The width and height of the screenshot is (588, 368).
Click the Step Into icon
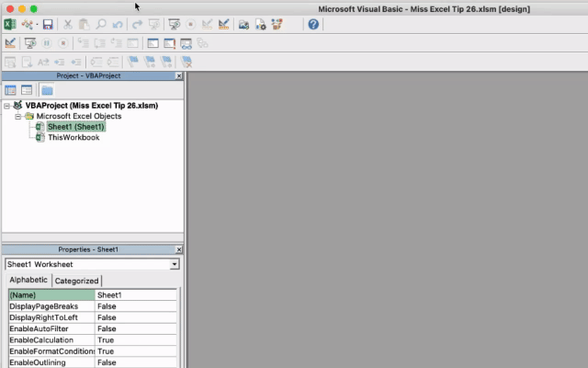point(84,43)
